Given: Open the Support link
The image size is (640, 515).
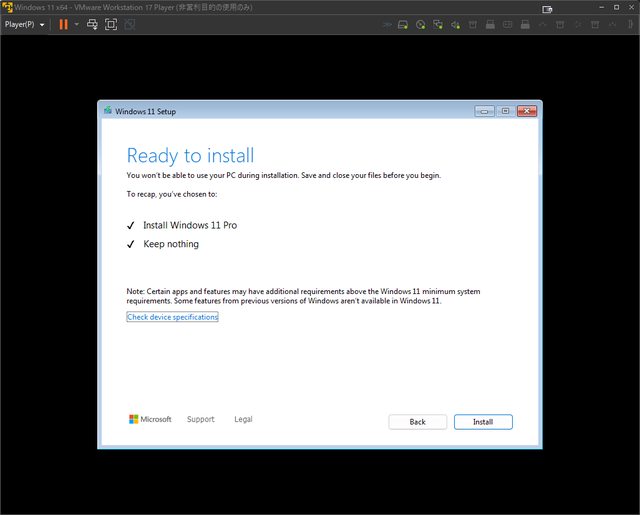Looking at the screenshot, I should [200, 419].
